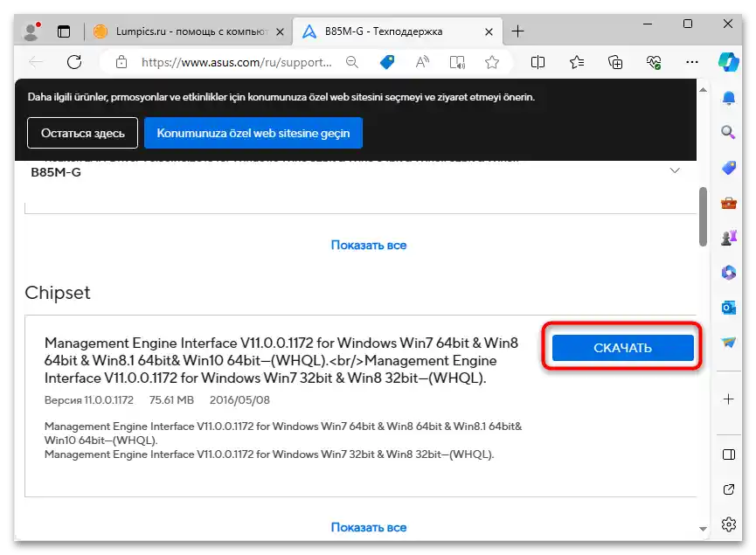This screenshot has height=555, width=756.
Task: Open Drop in the Edge sidebar
Action: click(x=728, y=342)
